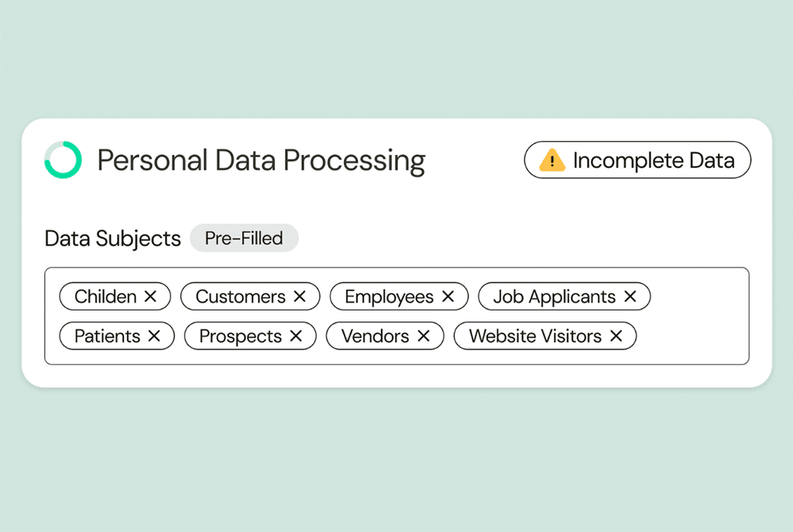Select the Customers tag label
This screenshot has height=532, width=793.
pos(240,297)
